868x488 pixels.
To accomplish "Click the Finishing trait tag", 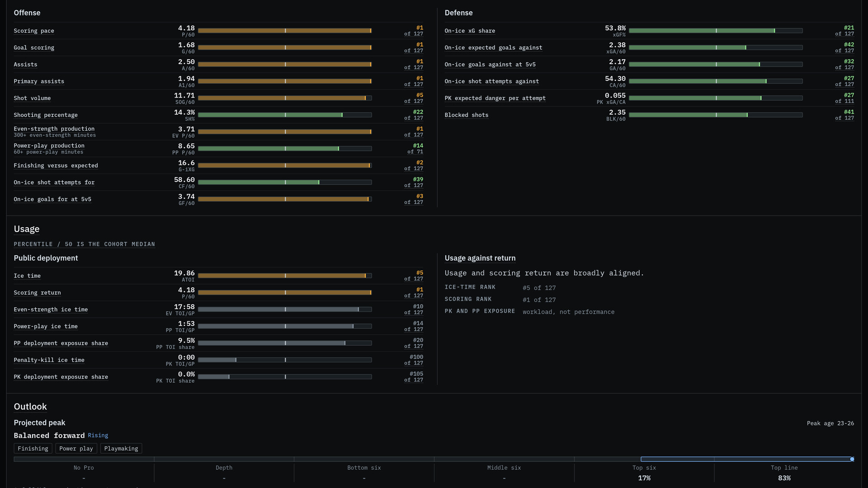I will point(33,448).
